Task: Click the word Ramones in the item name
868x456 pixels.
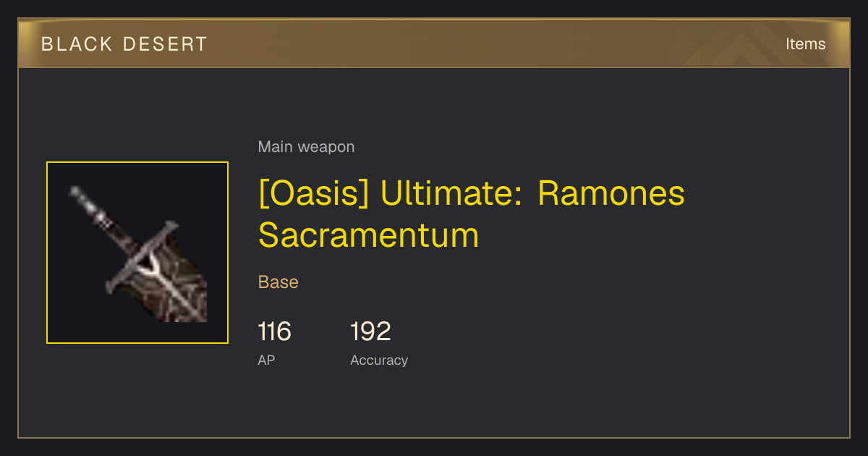Action: click(x=610, y=194)
